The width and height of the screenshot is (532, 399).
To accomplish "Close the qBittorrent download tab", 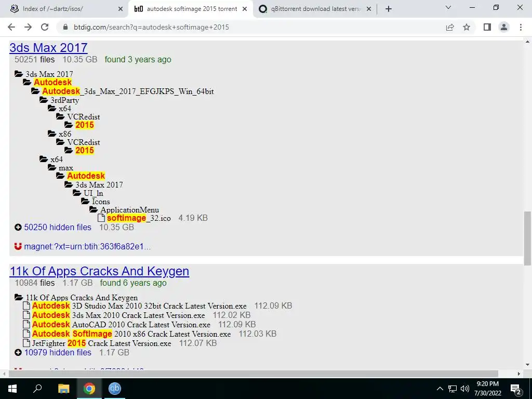I will point(369,9).
